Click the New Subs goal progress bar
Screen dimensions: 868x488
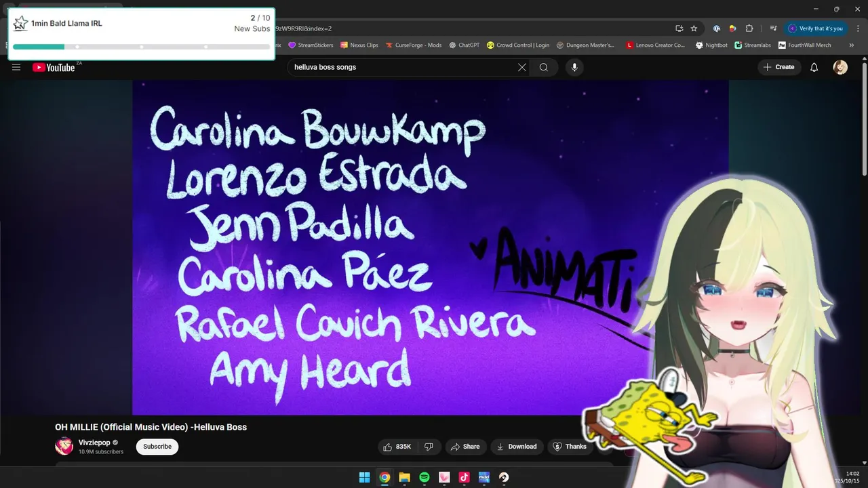[141, 47]
